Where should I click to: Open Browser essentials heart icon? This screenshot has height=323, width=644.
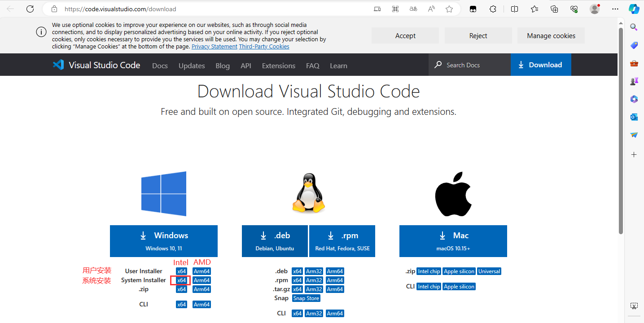click(574, 9)
